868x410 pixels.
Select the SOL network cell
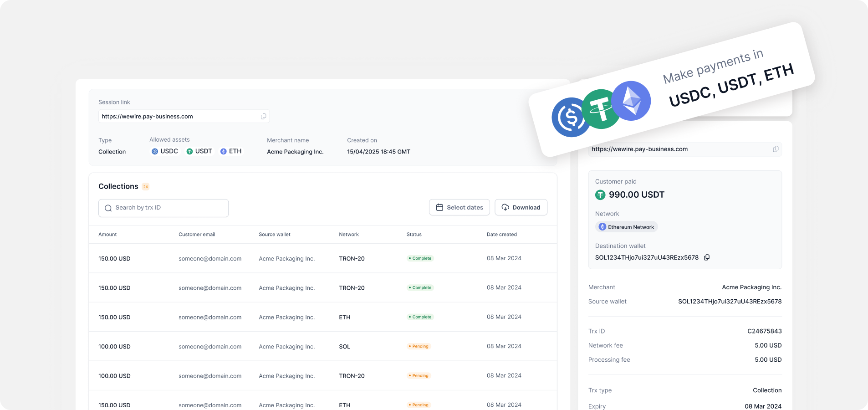(x=345, y=347)
